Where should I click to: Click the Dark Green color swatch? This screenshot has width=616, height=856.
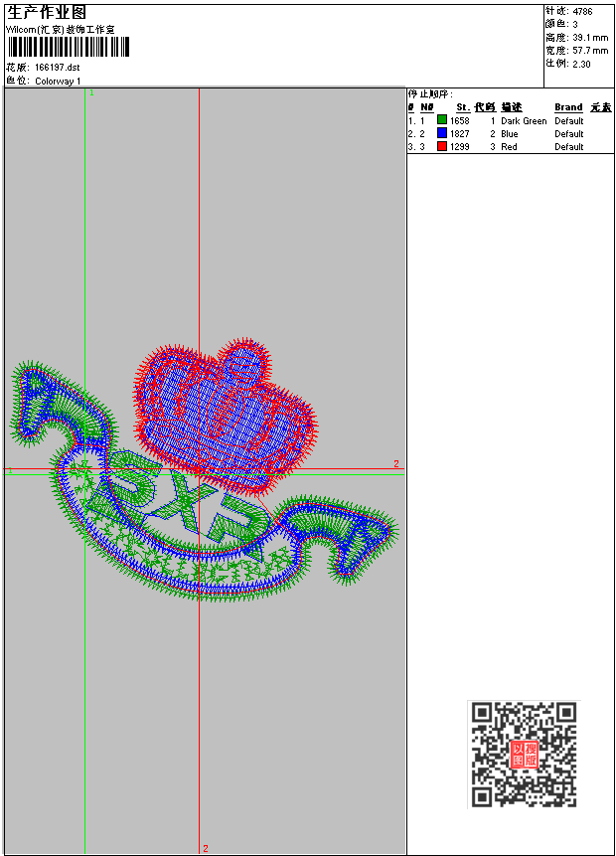[442, 120]
